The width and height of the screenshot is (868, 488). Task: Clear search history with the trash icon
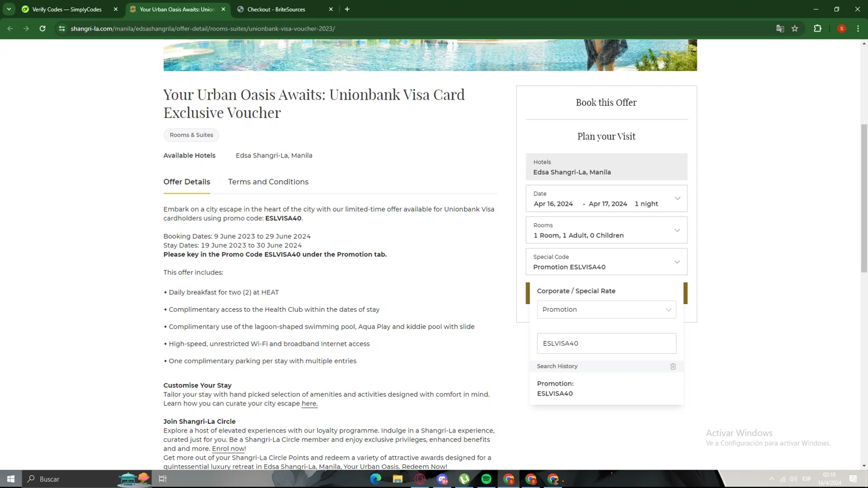(x=673, y=366)
